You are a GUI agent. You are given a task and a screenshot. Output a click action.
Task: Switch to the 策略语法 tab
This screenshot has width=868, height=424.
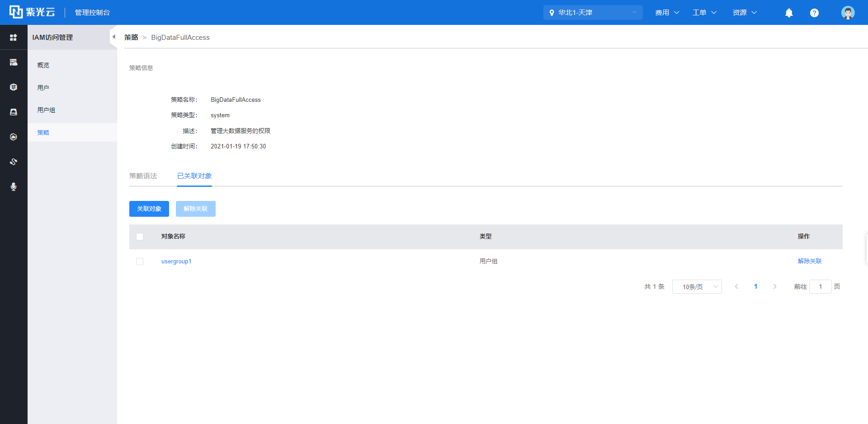click(143, 176)
